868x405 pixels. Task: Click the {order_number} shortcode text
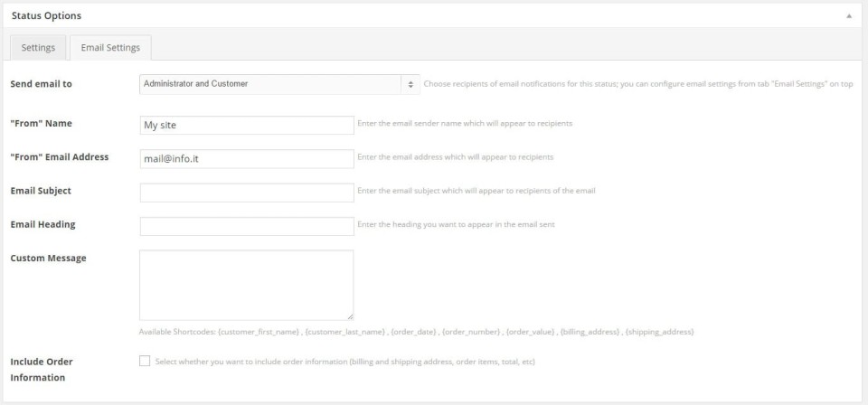pos(471,333)
